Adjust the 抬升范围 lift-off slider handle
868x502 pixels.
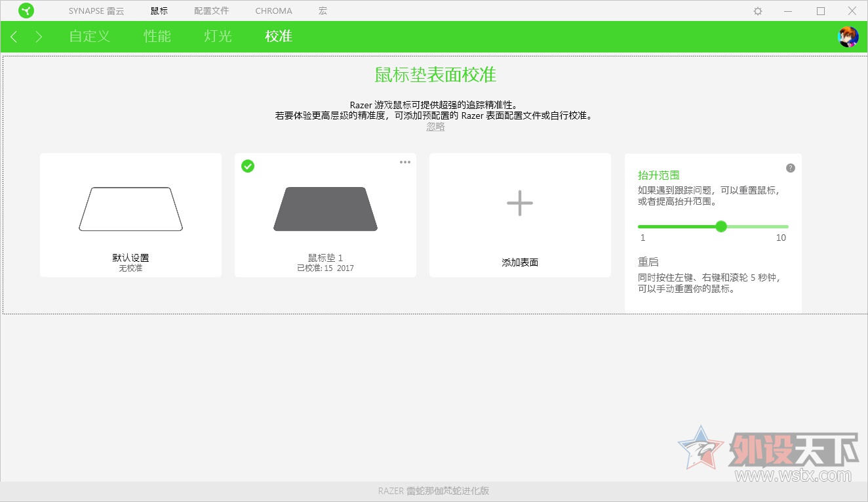click(x=721, y=226)
